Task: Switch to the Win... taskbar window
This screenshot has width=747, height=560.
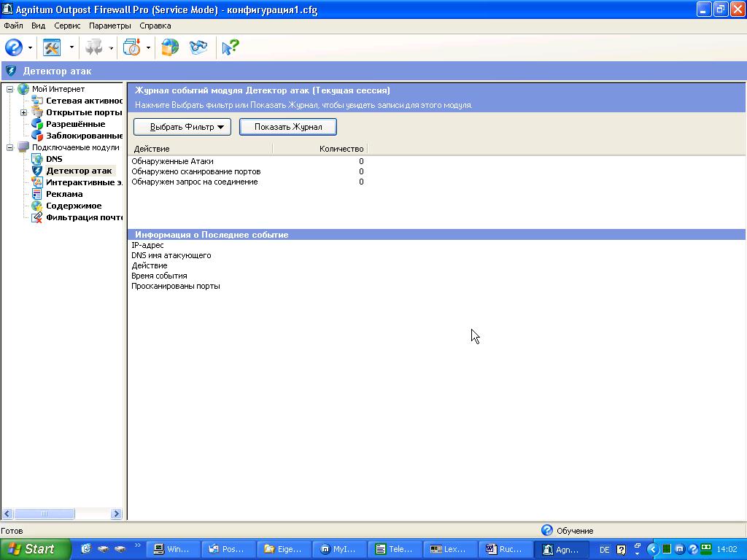Action: tap(172, 550)
